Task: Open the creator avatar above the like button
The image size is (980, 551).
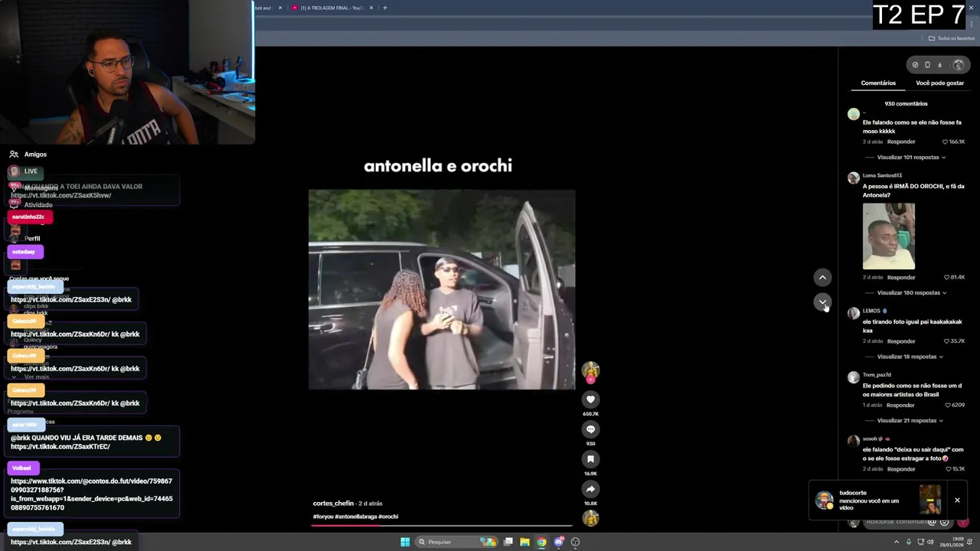Action: coord(590,370)
